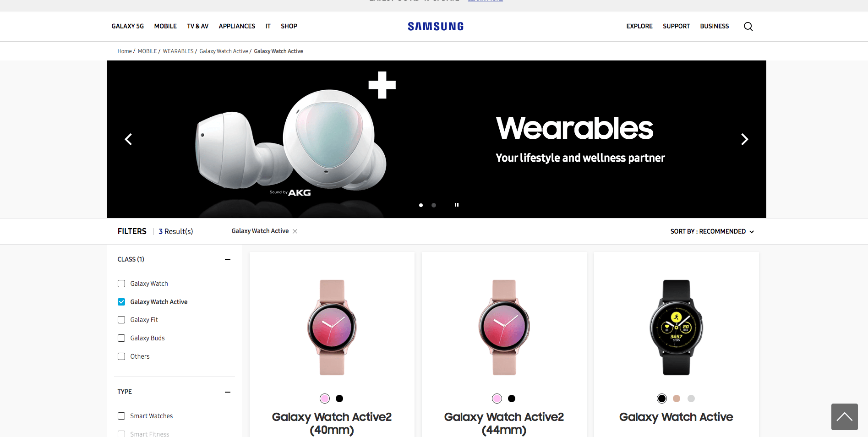Image resolution: width=868 pixels, height=437 pixels.
Task: Open the SUPPORT navigation menu
Action: 676,26
